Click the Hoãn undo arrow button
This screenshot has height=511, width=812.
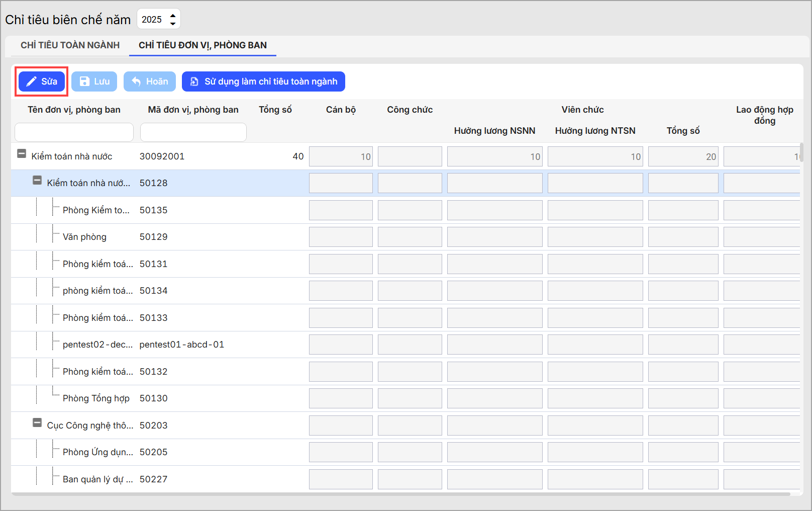(x=149, y=81)
